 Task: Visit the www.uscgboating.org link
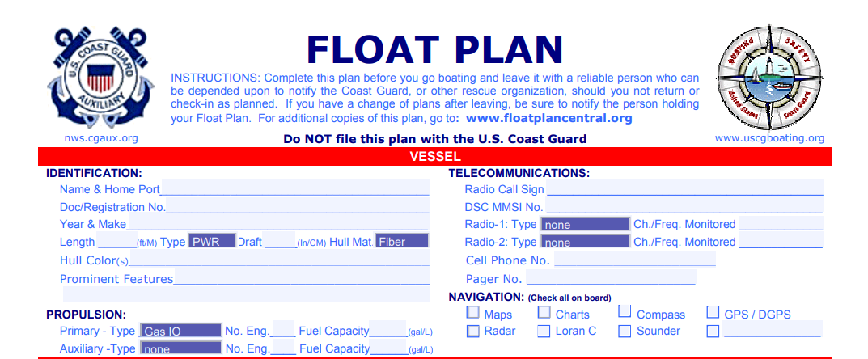769,138
